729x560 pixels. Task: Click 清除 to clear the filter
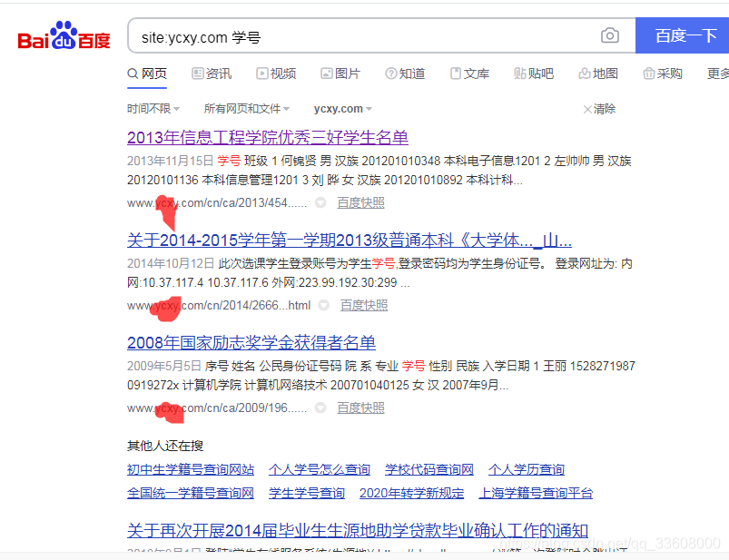605,108
